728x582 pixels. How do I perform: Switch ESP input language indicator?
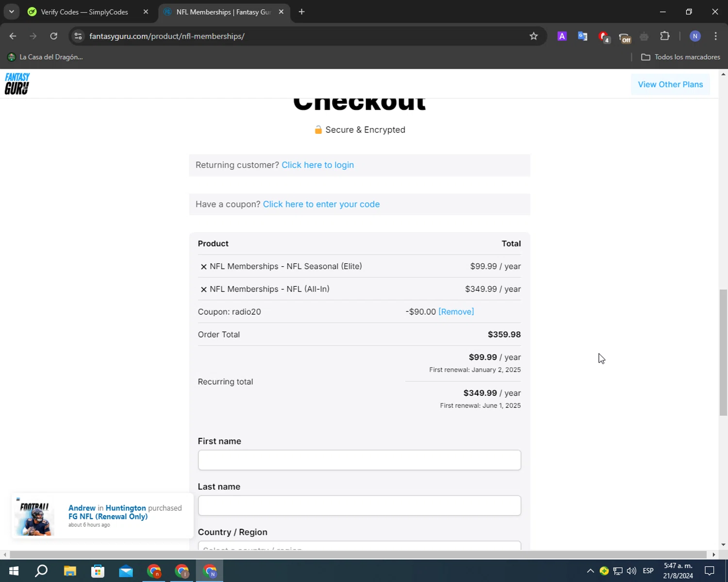click(x=648, y=571)
